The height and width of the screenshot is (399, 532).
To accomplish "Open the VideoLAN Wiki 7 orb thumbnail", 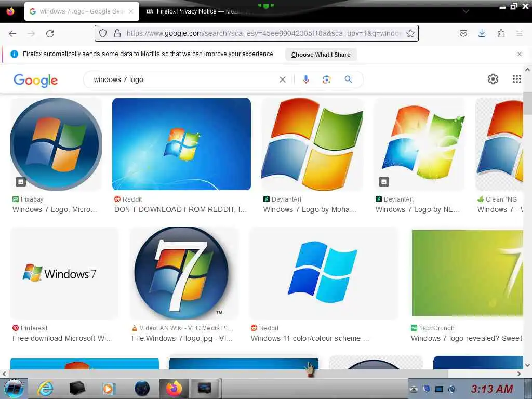I will 184,273.
